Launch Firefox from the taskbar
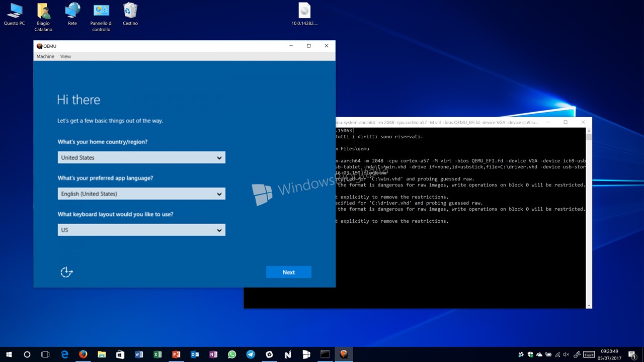The width and height of the screenshot is (644, 362). tap(83, 354)
